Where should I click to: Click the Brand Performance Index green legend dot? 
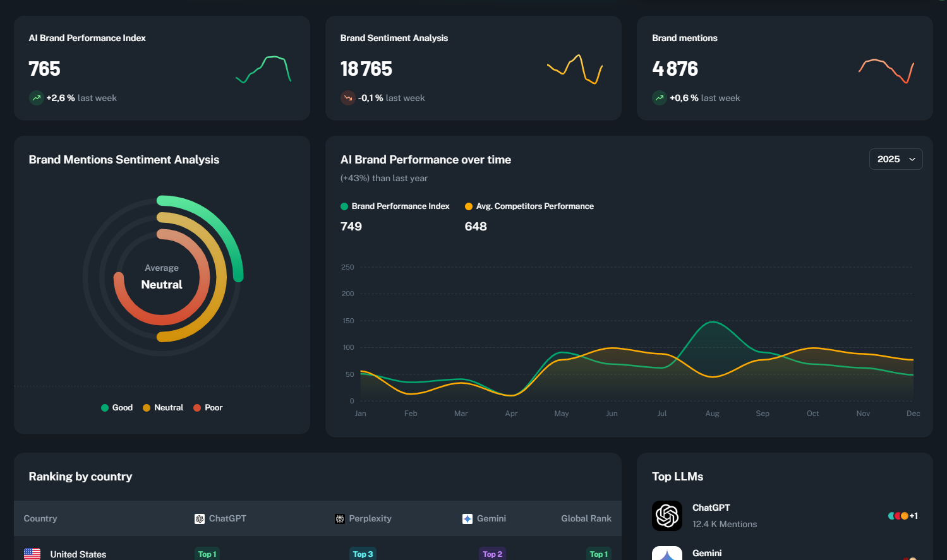344,206
